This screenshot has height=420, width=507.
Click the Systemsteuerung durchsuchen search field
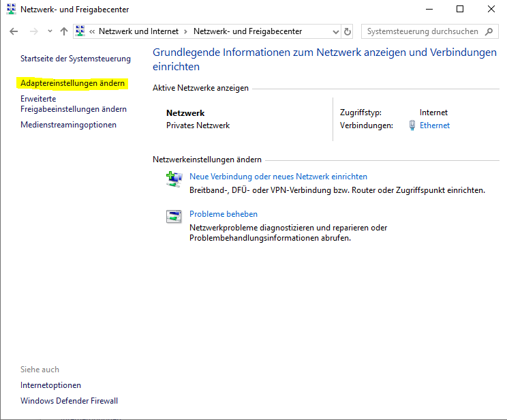point(422,31)
